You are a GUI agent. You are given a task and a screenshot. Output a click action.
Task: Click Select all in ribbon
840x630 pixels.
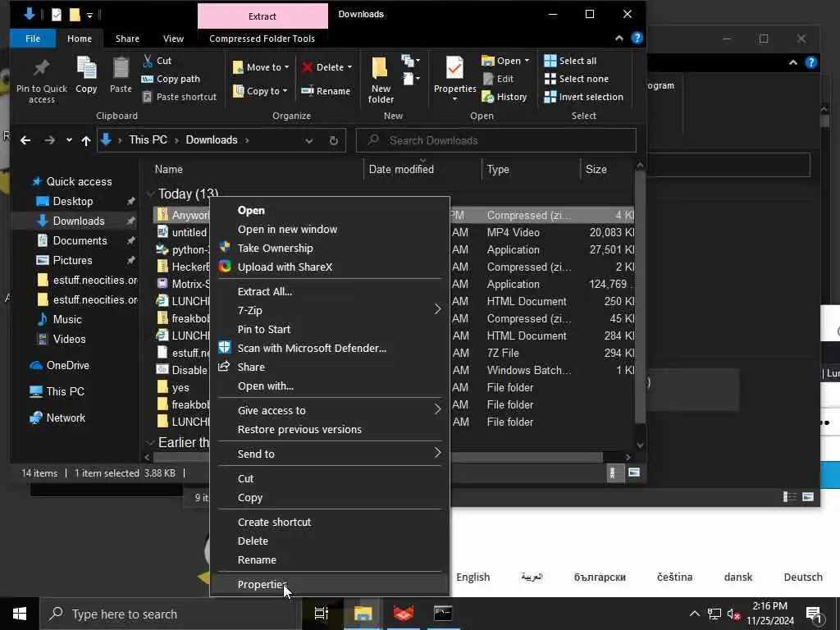[570, 61]
